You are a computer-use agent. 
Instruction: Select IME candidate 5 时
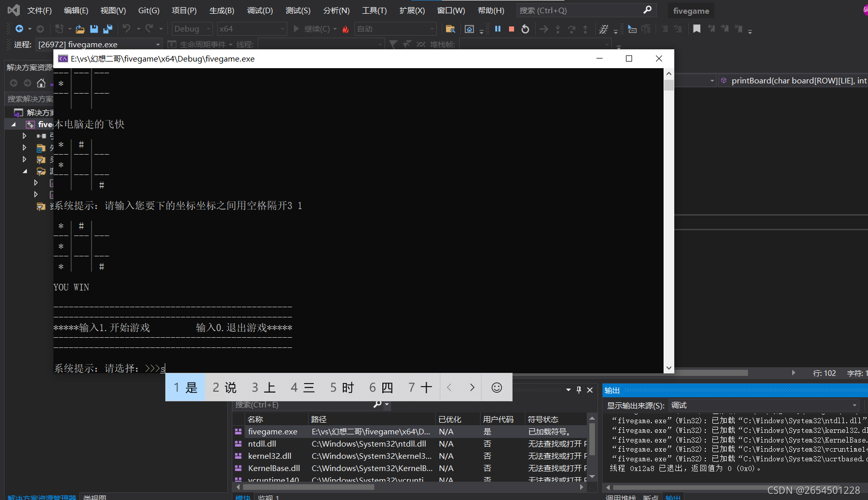click(x=342, y=388)
